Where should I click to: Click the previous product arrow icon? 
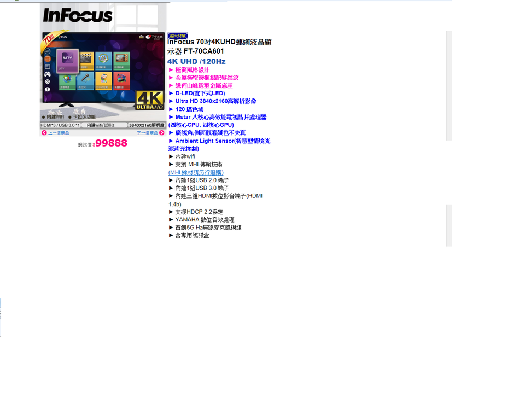click(x=44, y=133)
